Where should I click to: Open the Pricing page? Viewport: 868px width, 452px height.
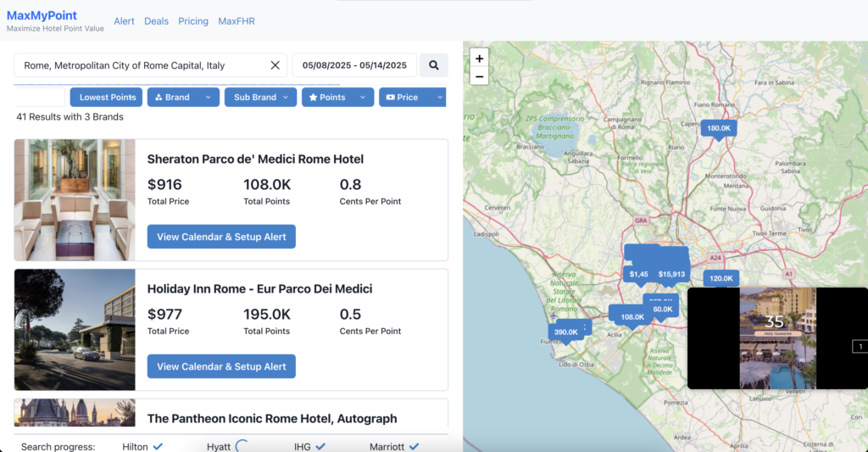point(193,21)
